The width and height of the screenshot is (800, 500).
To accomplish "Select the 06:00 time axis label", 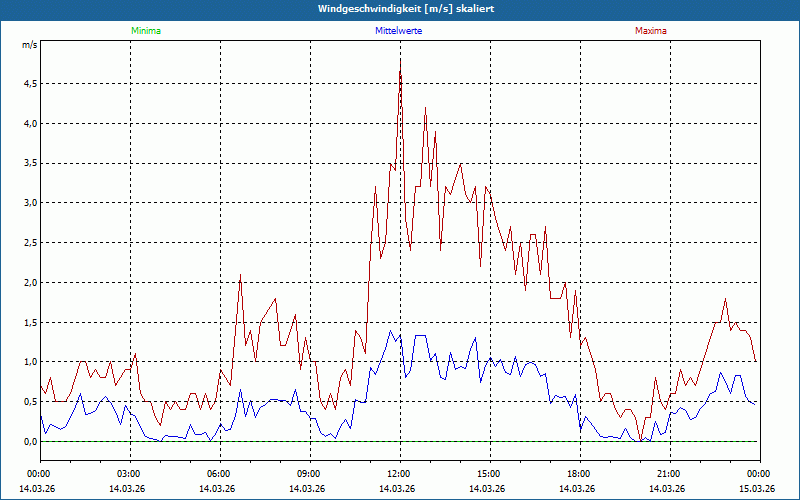I will [219, 474].
